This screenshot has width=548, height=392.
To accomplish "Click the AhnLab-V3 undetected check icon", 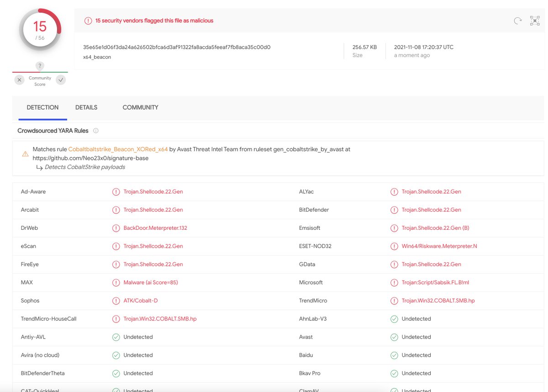I will click(394, 319).
